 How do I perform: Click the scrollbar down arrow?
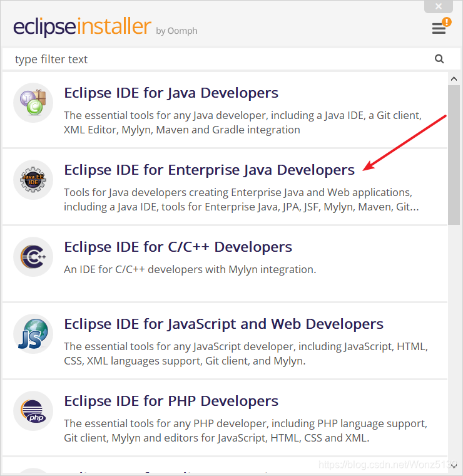point(454,466)
